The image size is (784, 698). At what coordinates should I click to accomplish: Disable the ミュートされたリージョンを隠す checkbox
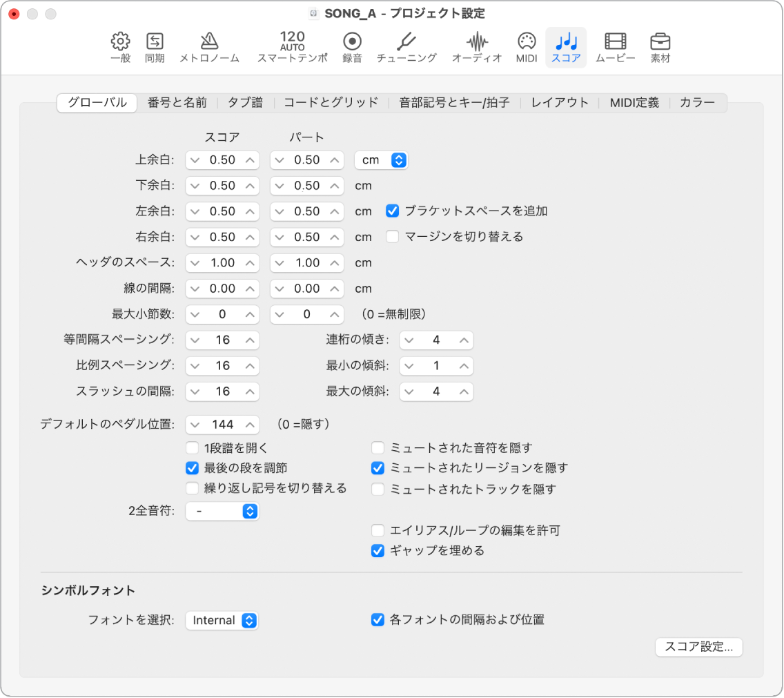point(378,468)
